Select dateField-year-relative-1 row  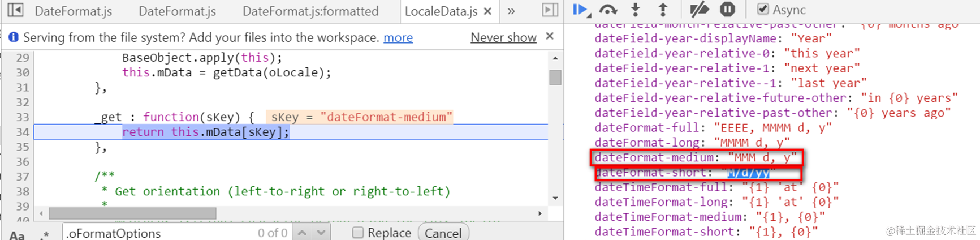[727, 68]
